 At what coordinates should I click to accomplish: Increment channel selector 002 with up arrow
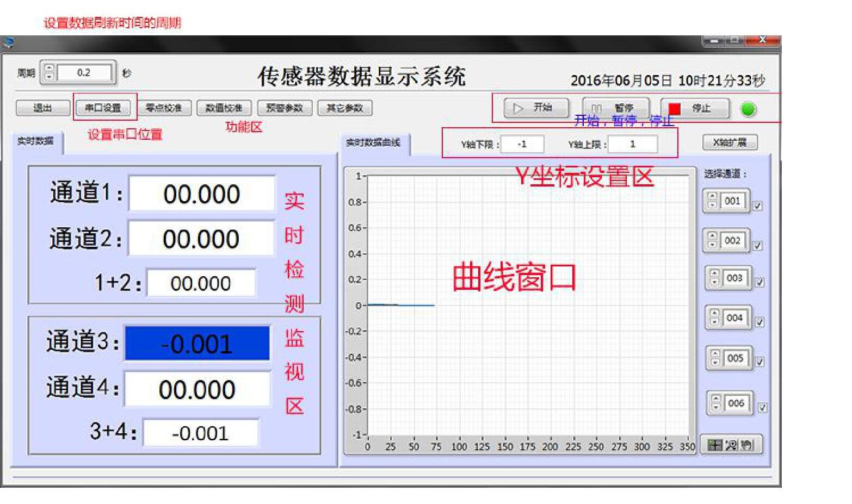pyautogui.click(x=713, y=236)
